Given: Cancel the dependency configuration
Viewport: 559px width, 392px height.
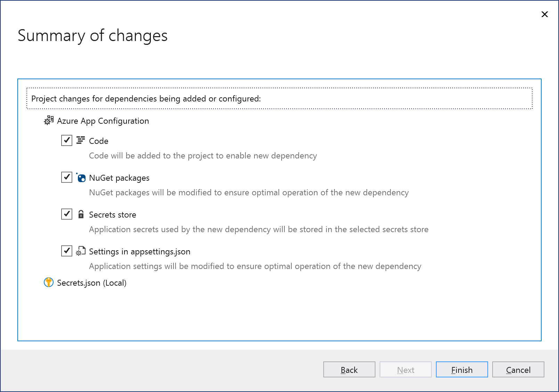Looking at the screenshot, I should coord(518,369).
